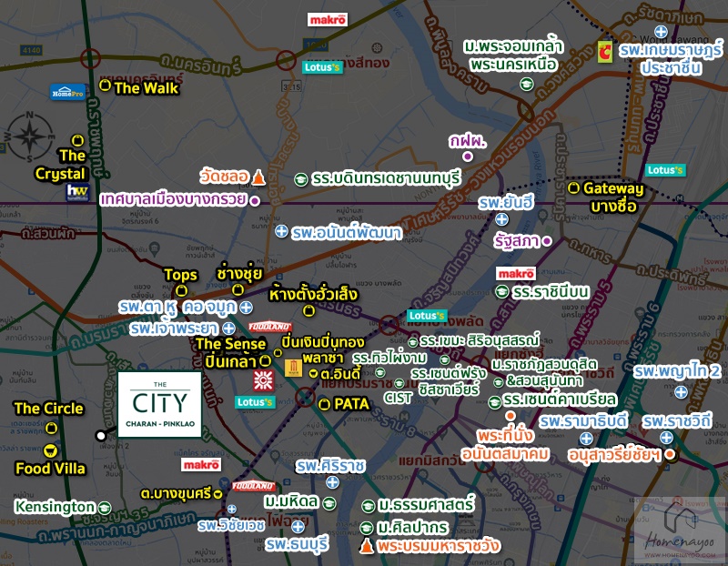Select the "The Sense ปิ่นเกล้า" label

[x=231, y=352]
